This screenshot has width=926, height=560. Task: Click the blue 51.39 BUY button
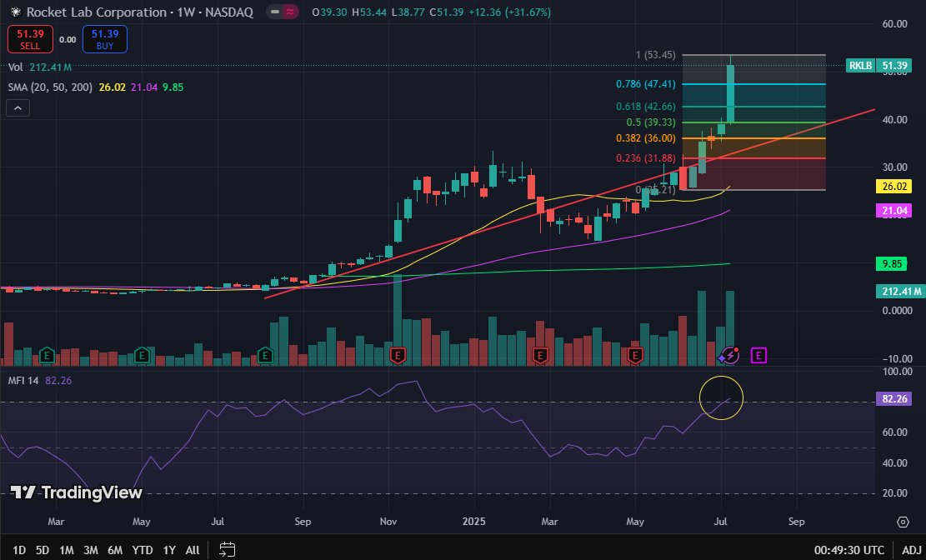(104, 39)
